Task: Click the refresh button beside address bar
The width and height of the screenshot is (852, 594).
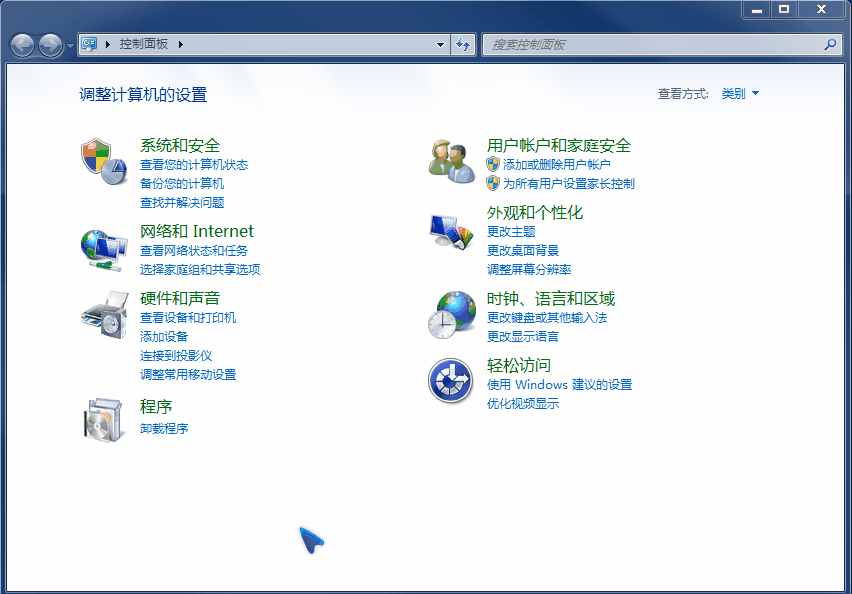Action: click(x=463, y=45)
